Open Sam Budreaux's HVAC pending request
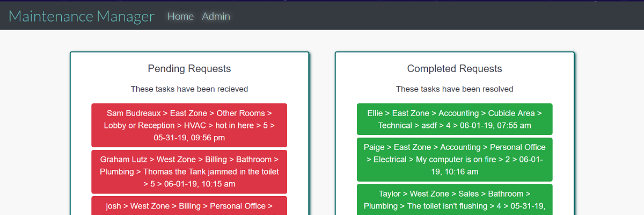Viewport: 644px width, 215px height. (189, 125)
